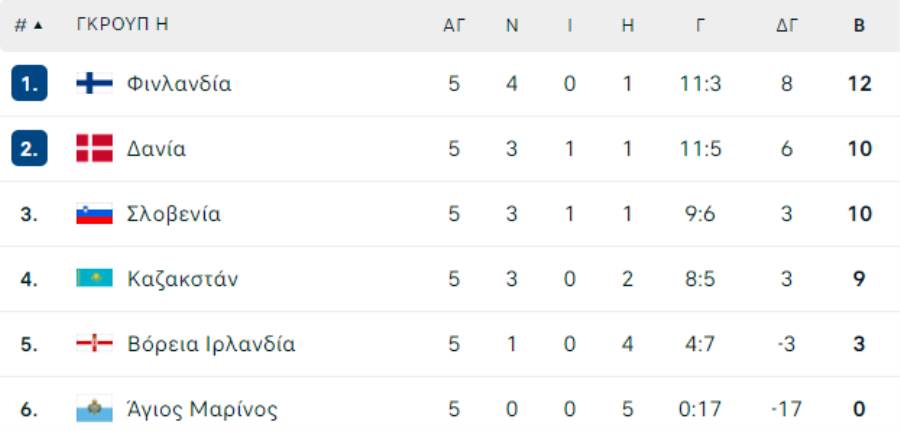The image size is (900, 431).
Task: Click the blue rank 2 badge
Action: point(29,149)
